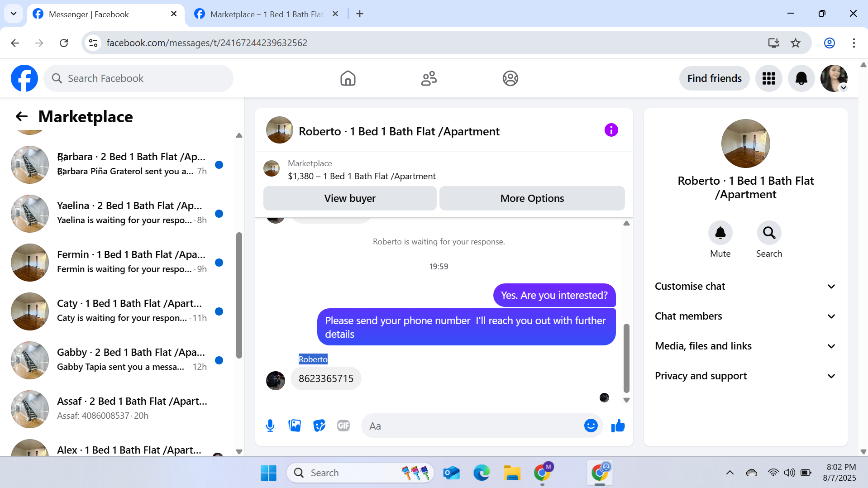Reload the page
Viewport: 868px width, 488px height.
64,43
